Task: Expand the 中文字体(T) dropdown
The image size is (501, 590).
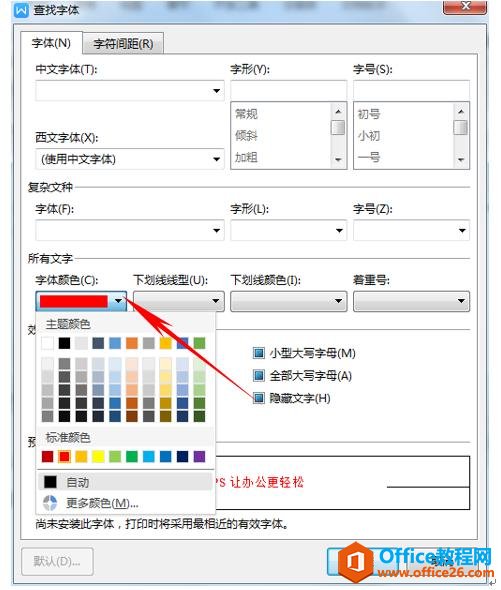Action: point(216,91)
